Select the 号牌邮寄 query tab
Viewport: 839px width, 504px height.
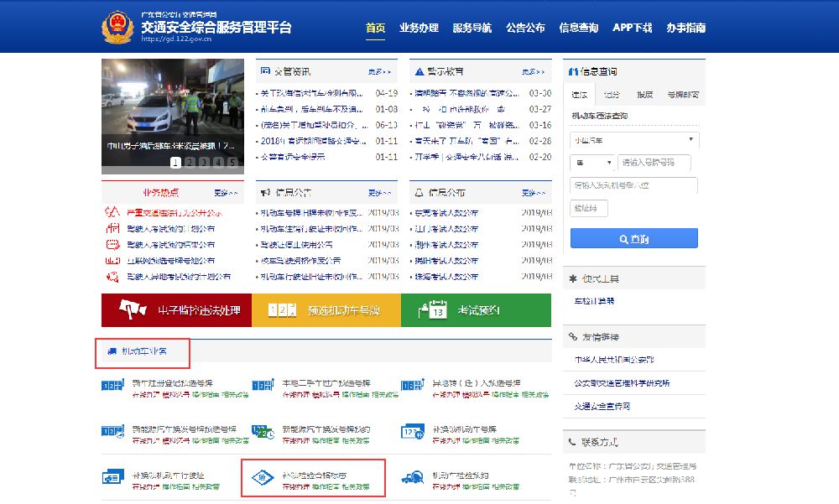[x=683, y=95]
